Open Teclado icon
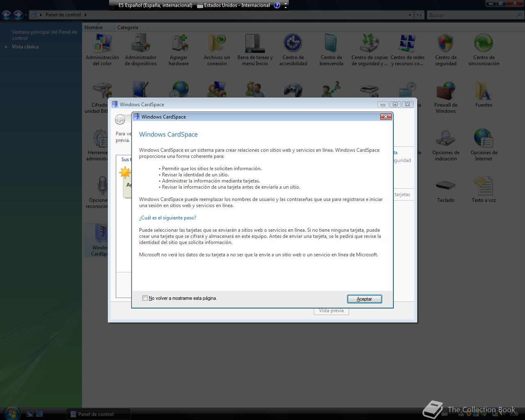525x420 pixels. (x=446, y=190)
